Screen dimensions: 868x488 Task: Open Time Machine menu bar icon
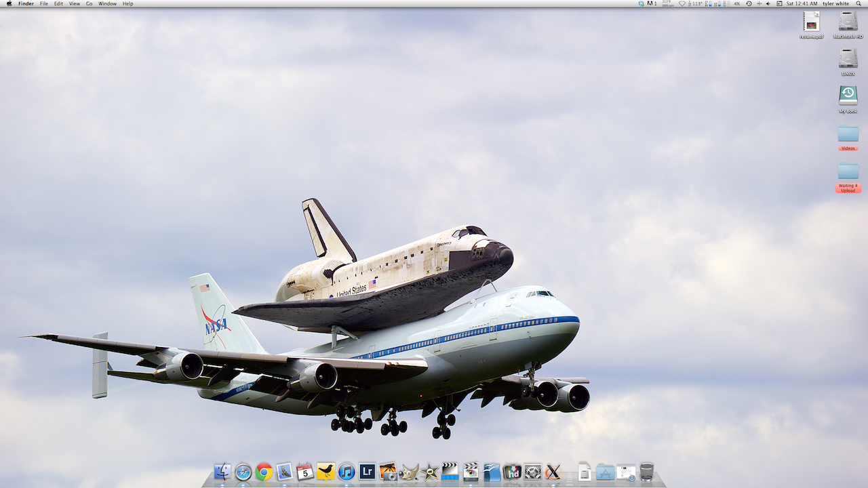point(749,3)
